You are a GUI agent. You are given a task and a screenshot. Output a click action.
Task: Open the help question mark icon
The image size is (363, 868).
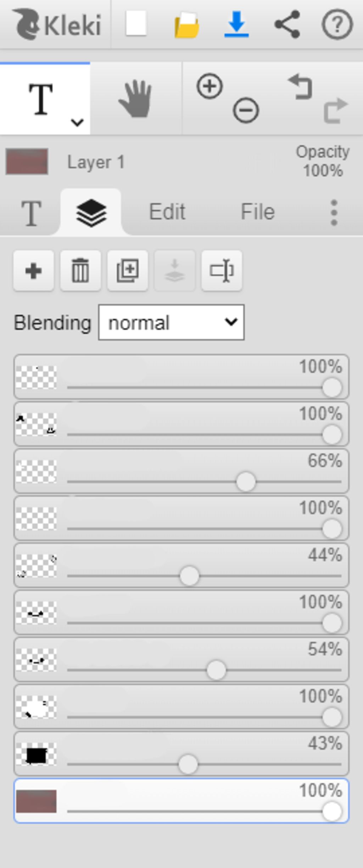point(337,24)
